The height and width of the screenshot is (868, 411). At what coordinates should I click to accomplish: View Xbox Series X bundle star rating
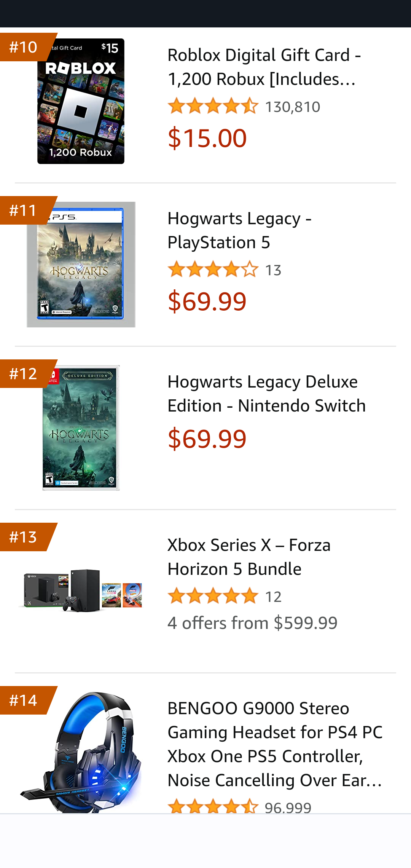click(x=213, y=597)
